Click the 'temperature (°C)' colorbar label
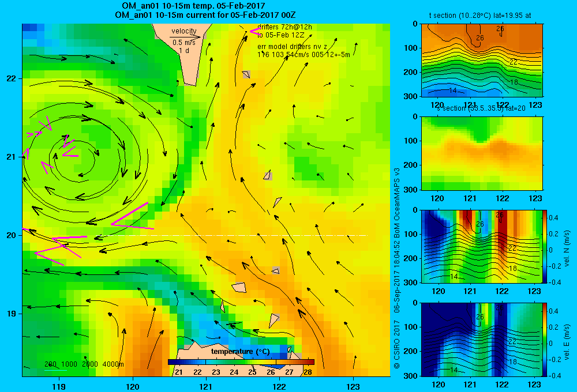The height and width of the screenshot is (392, 577). click(240, 352)
